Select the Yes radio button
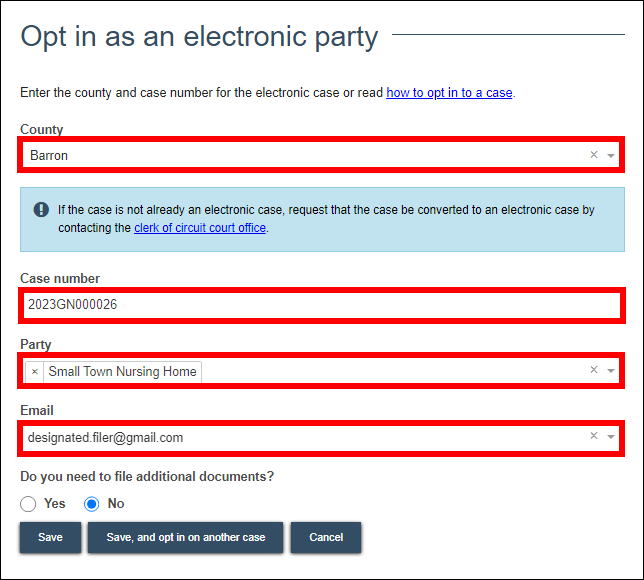 (x=28, y=504)
